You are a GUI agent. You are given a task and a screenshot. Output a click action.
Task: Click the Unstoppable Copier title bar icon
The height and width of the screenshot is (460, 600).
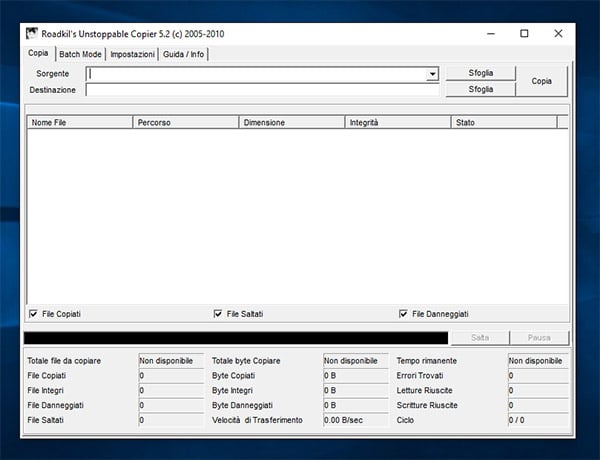coord(31,33)
